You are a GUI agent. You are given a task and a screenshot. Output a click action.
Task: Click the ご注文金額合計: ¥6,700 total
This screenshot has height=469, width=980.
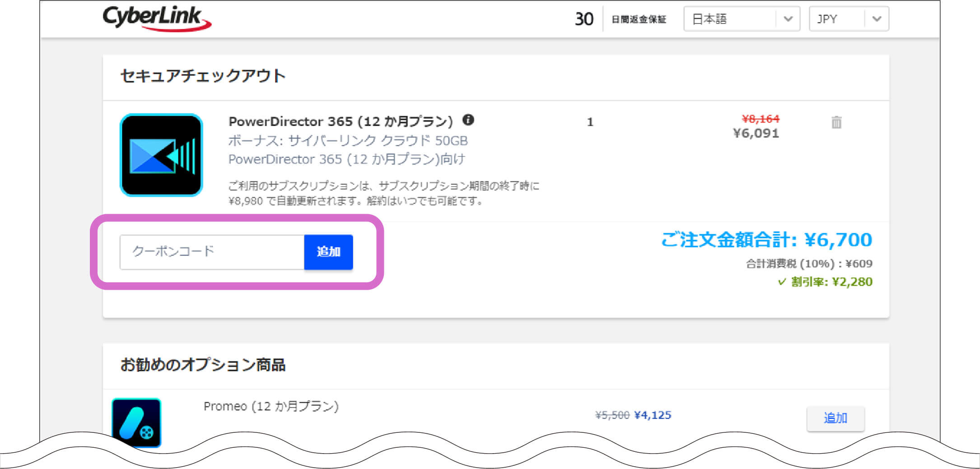[766, 239]
